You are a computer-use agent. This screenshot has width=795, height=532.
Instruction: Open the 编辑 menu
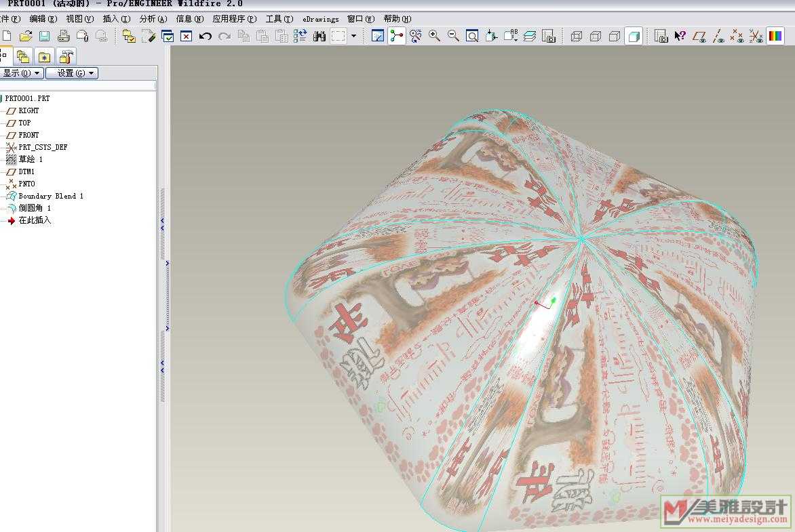click(43, 19)
